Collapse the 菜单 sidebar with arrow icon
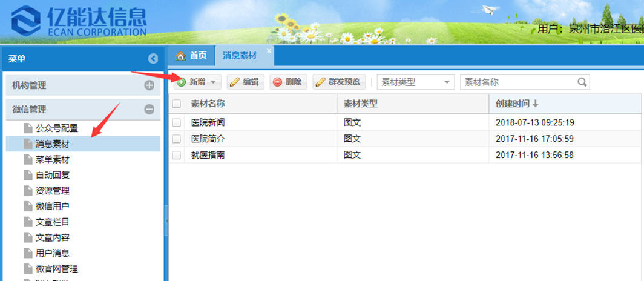The height and width of the screenshot is (281, 644). point(153,59)
